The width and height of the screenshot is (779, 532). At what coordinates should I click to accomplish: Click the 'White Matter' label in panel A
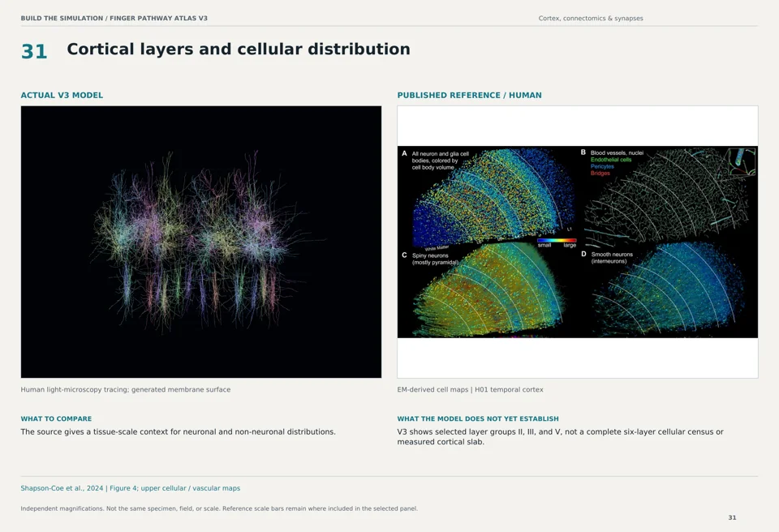coord(437,248)
